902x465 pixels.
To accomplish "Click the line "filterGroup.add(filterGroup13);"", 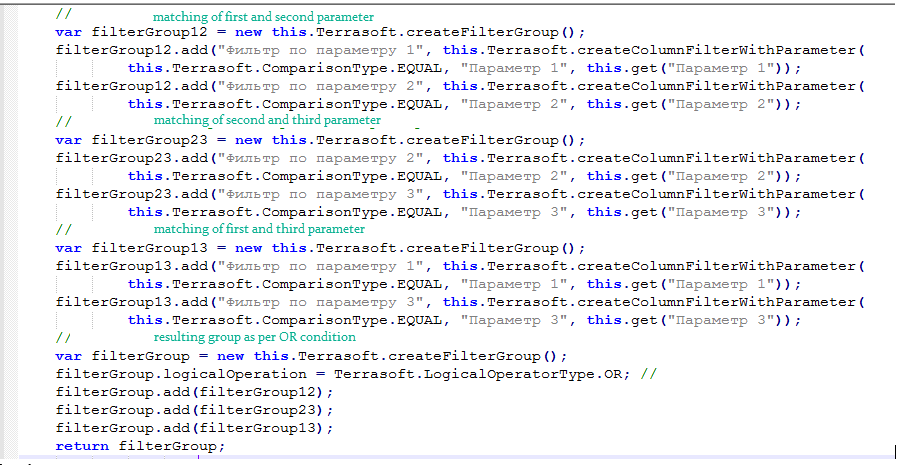I will tap(194, 428).
